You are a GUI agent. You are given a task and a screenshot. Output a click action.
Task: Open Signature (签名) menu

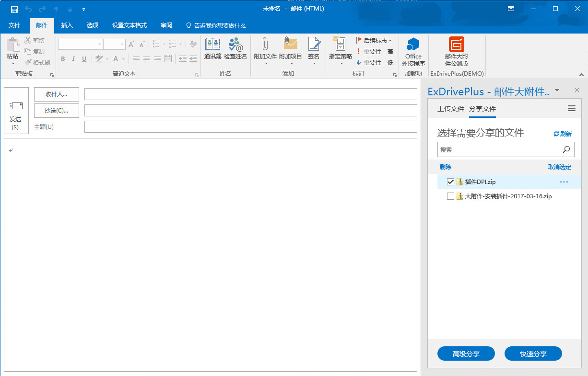[x=314, y=51]
